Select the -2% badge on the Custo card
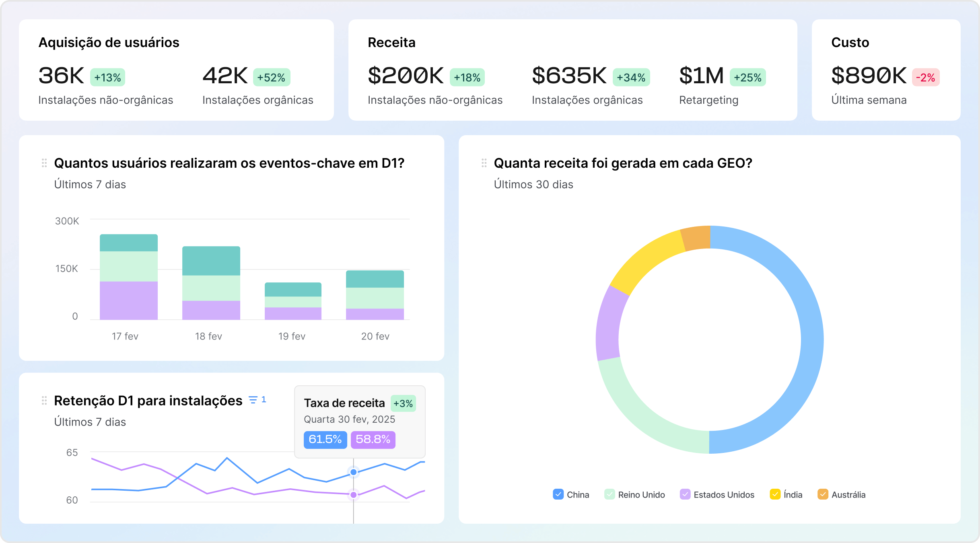 (926, 77)
